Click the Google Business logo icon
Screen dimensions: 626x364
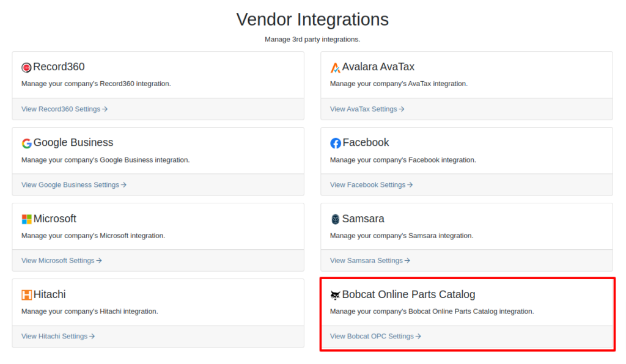(x=27, y=143)
